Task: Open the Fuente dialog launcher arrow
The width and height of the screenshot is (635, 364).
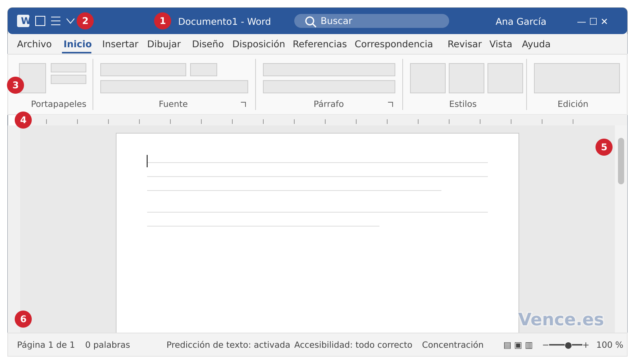Action: [244, 104]
